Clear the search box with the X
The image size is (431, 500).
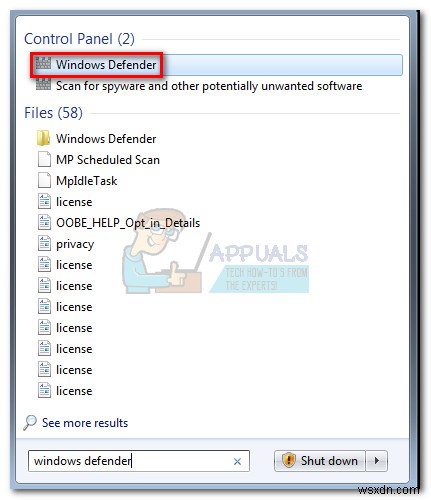click(237, 461)
